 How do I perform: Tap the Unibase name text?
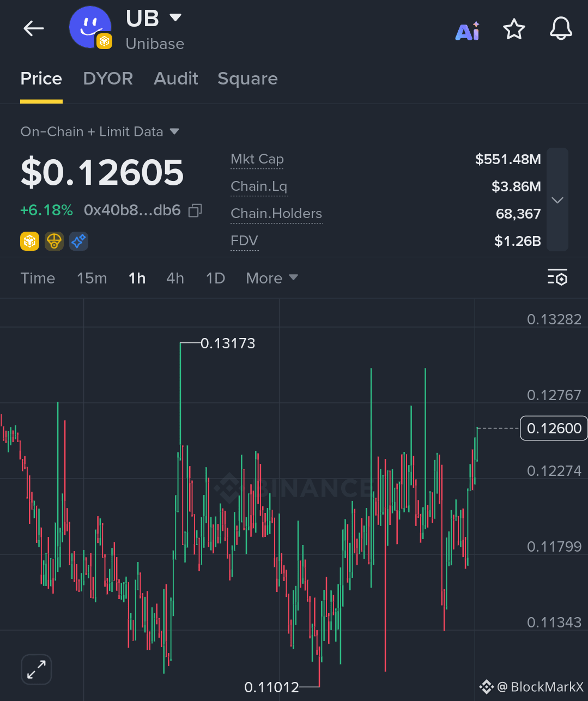tap(155, 44)
